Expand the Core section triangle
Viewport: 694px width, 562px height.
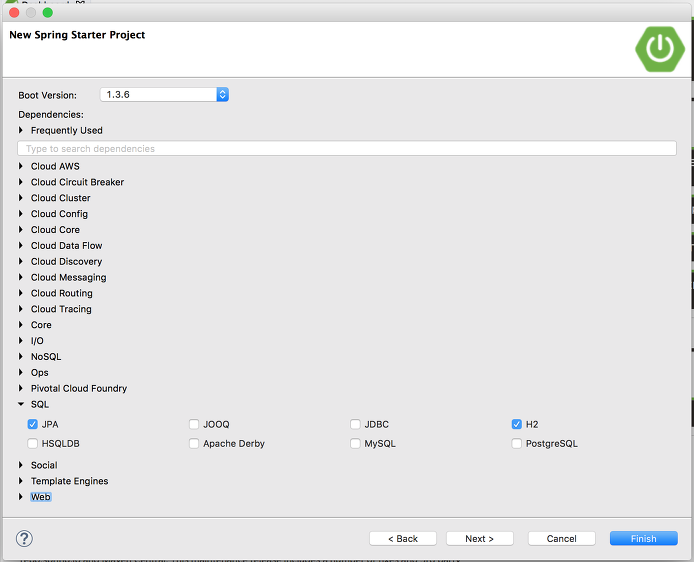[20, 325]
